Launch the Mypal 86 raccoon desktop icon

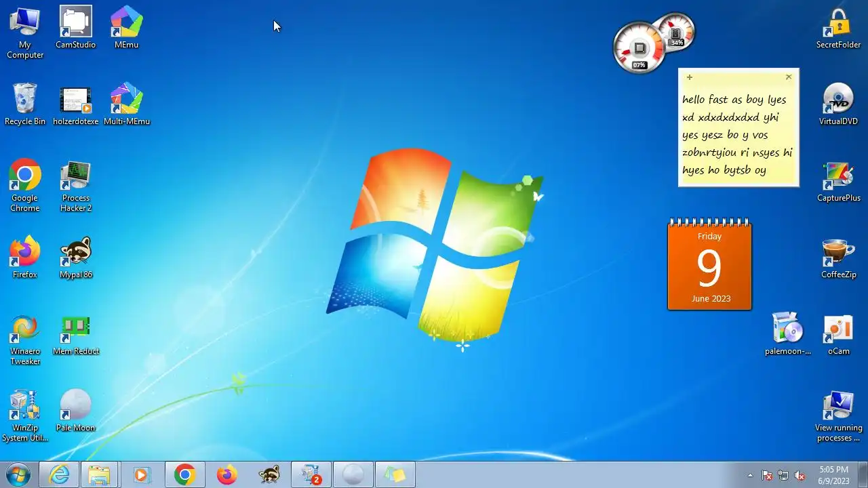75,258
